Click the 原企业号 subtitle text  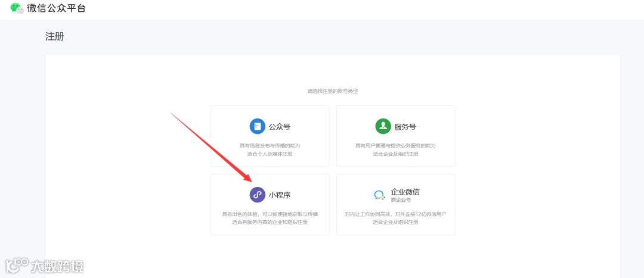coord(401,200)
